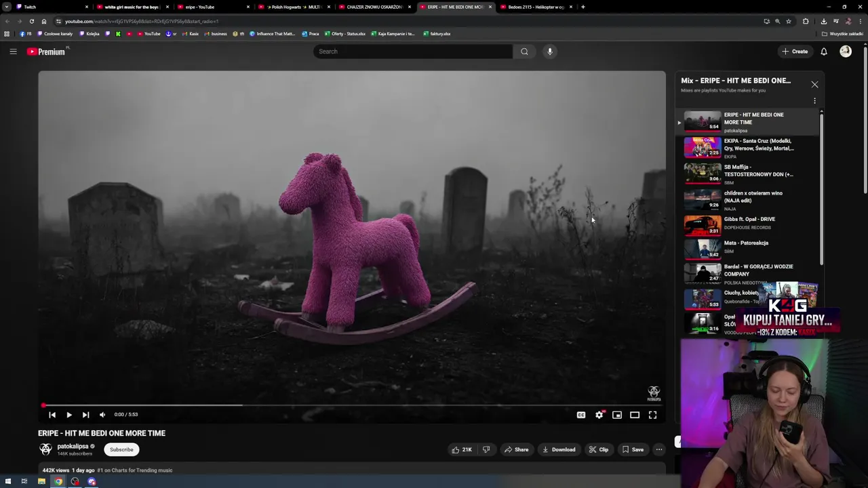Viewport: 868px width, 488px height.
Task: Open Wszystkie zakładki bookmarks folder
Action: pyautogui.click(x=842, y=34)
